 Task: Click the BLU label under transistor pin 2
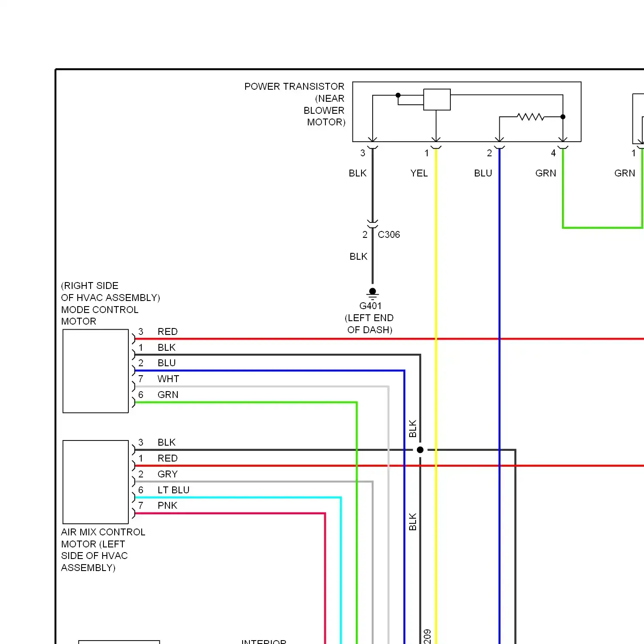pyautogui.click(x=483, y=173)
